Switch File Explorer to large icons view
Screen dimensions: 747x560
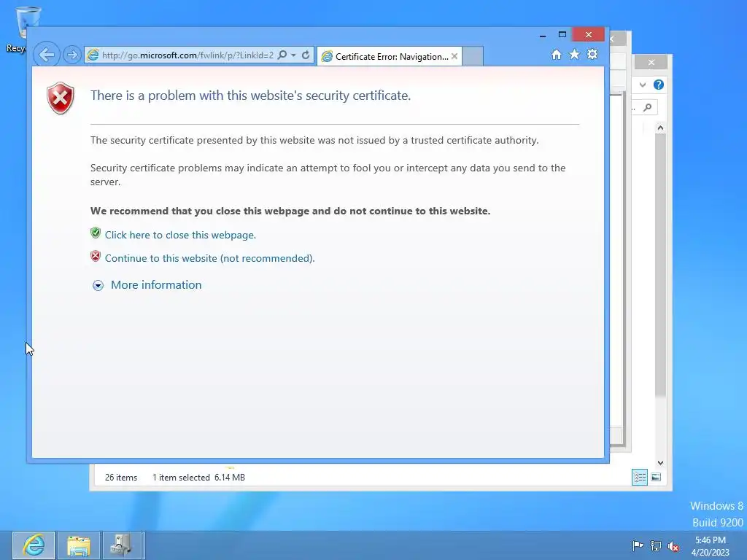tap(656, 477)
